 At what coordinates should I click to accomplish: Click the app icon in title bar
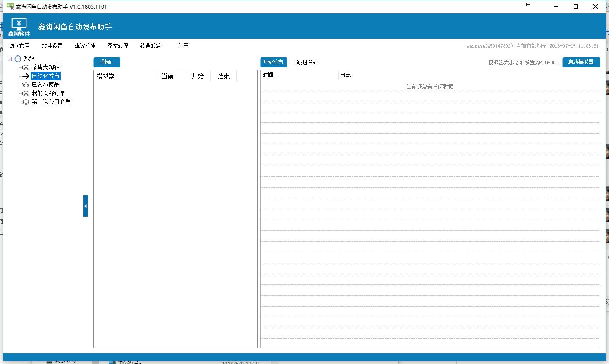click(10, 6)
